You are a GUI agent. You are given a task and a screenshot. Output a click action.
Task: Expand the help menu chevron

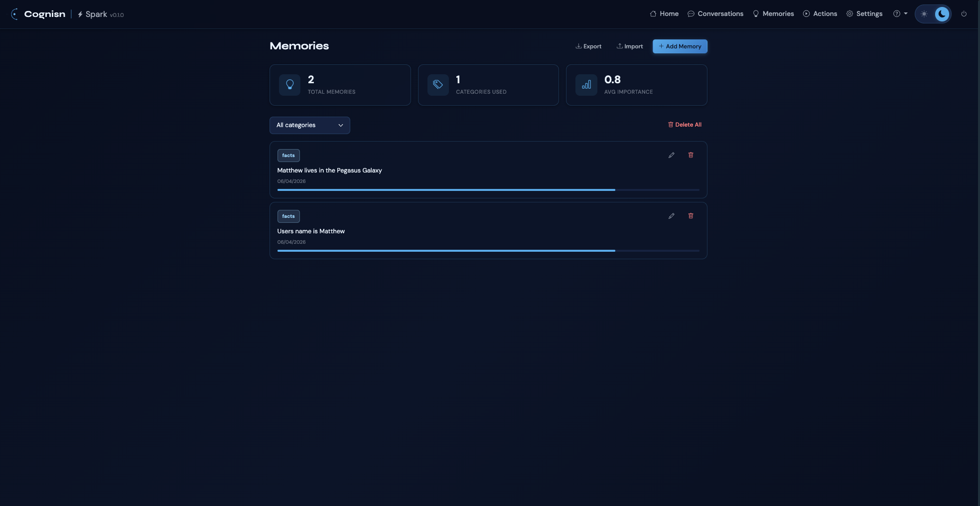[906, 14]
